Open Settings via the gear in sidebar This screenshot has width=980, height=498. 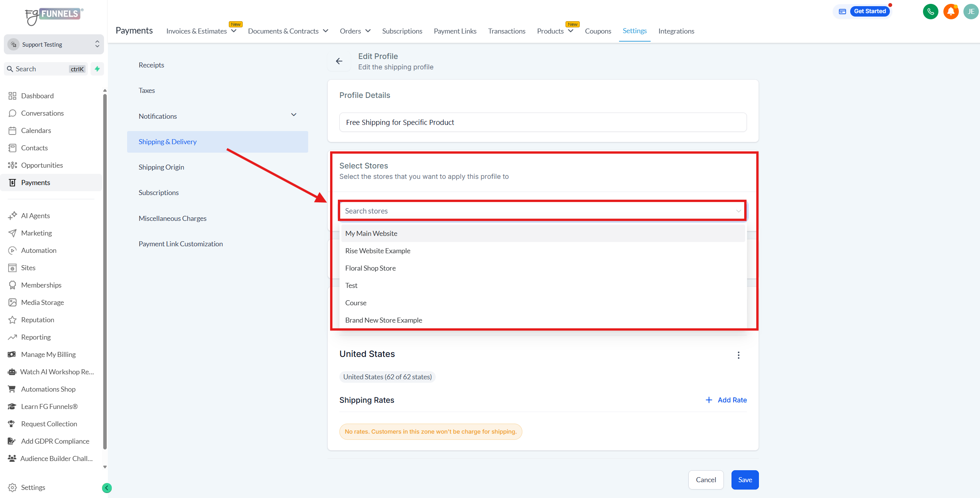coord(12,487)
